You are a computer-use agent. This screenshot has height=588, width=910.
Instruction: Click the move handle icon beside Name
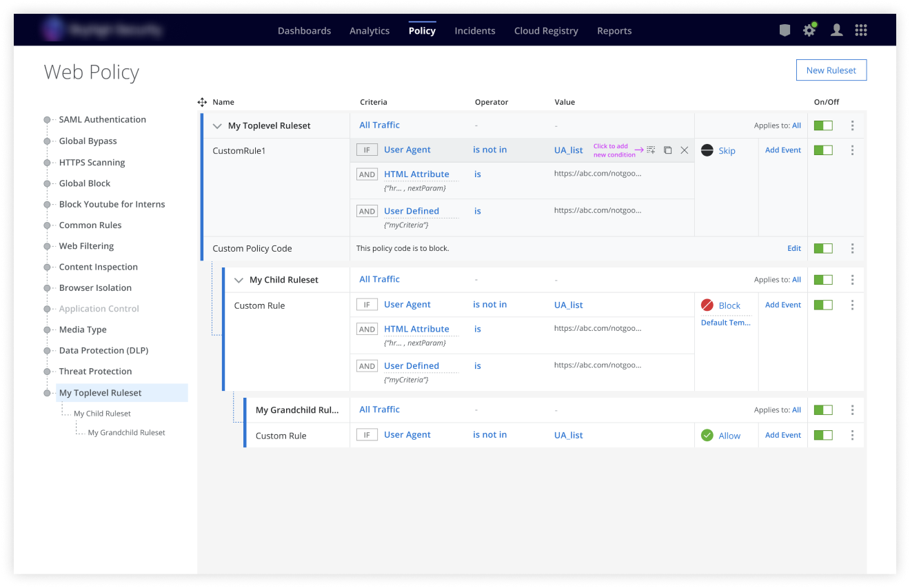pyautogui.click(x=202, y=102)
